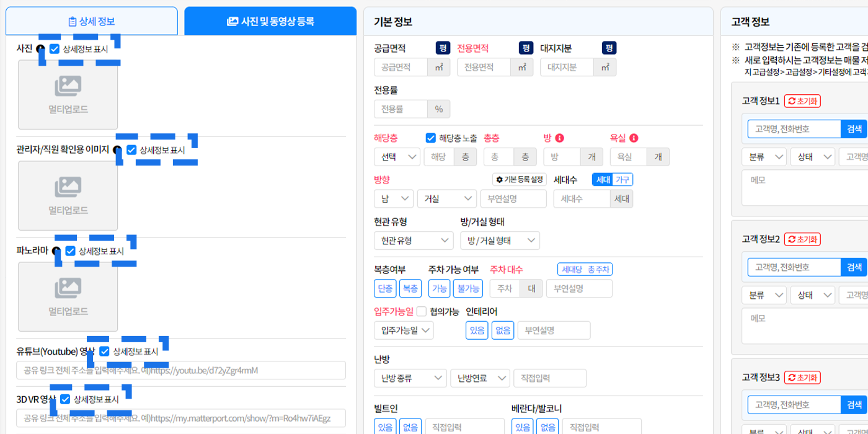Screen dimensions: 868x434
Task: Check the 협의가능 checkbox
Action: 422,312
